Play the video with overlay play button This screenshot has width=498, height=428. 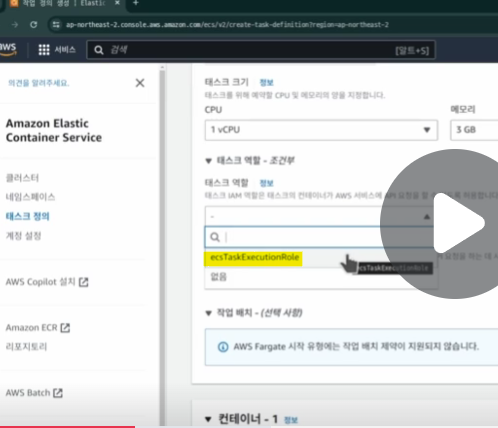point(455,223)
